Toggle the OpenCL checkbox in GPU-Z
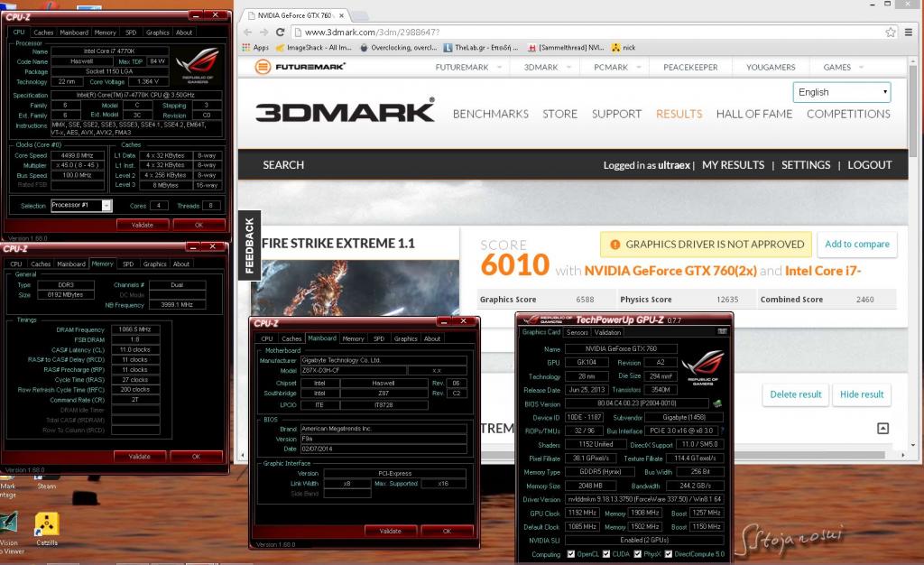Viewport: 924px width, 565px height. click(x=570, y=554)
